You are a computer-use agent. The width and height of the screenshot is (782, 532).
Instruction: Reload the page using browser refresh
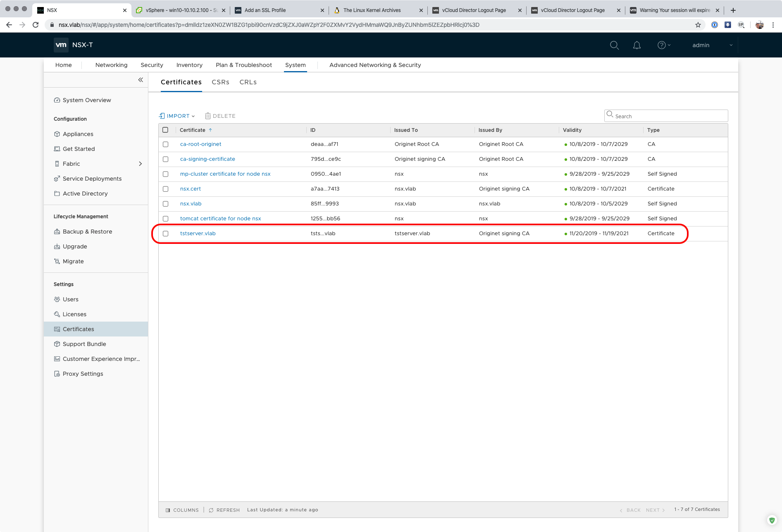[x=36, y=25]
